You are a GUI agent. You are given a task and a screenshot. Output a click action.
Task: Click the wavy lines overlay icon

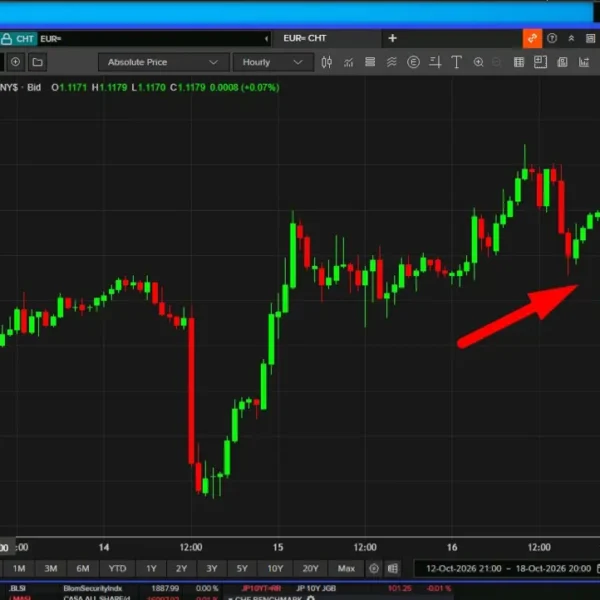pos(391,62)
